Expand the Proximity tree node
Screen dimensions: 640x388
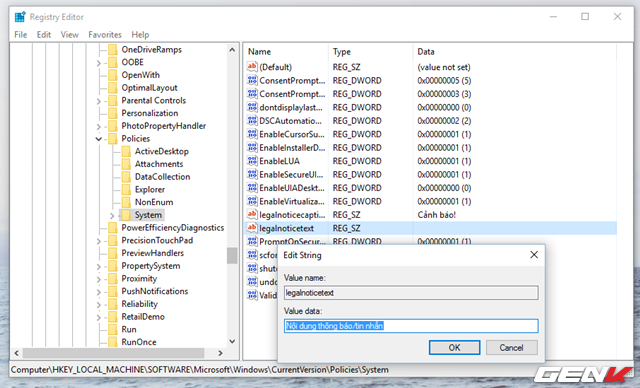(99, 279)
